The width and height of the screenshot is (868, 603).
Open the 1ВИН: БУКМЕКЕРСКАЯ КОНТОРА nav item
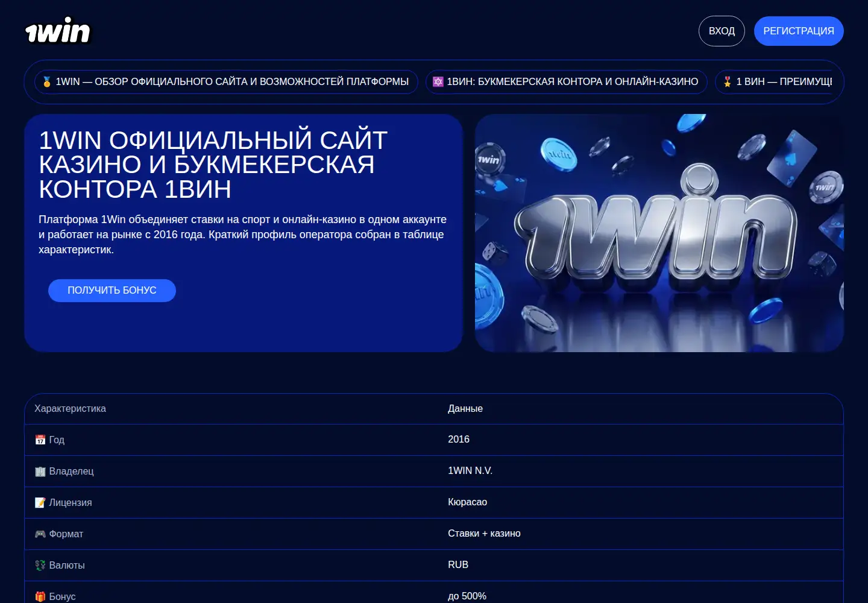tap(567, 81)
